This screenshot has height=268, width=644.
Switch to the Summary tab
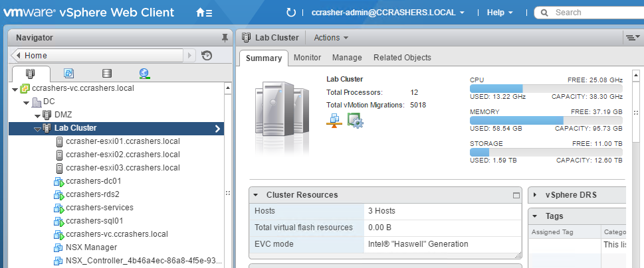tap(264, 58)
